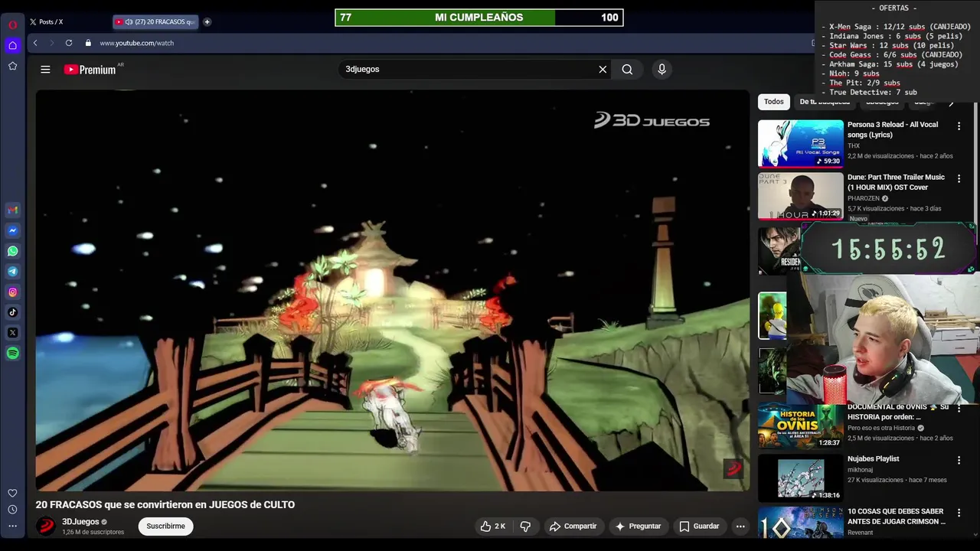Click the PHAROZEN channel name

click(864, 198)
